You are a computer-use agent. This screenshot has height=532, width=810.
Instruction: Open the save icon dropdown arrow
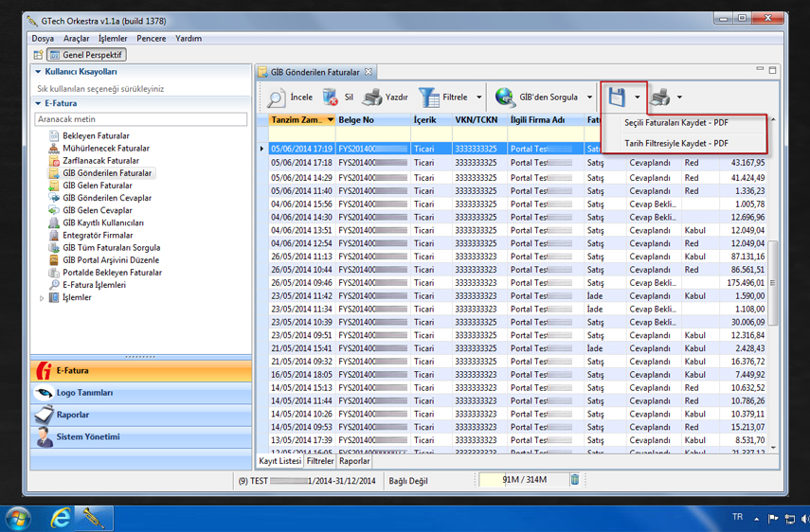[x=638, y=97]
